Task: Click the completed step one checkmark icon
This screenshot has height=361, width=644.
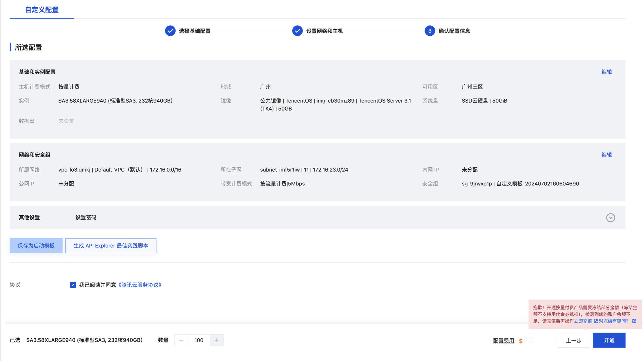Action: click(170, 31)
